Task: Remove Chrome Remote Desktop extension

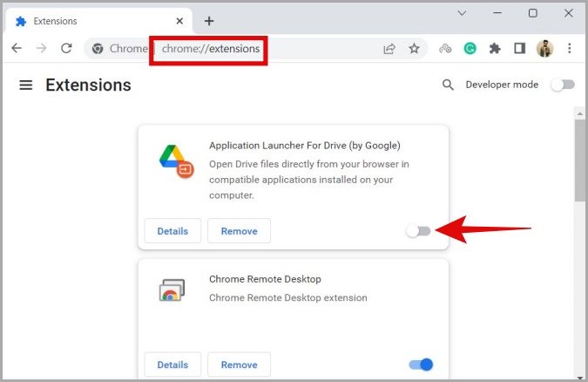Action: [x=239, y=365]
